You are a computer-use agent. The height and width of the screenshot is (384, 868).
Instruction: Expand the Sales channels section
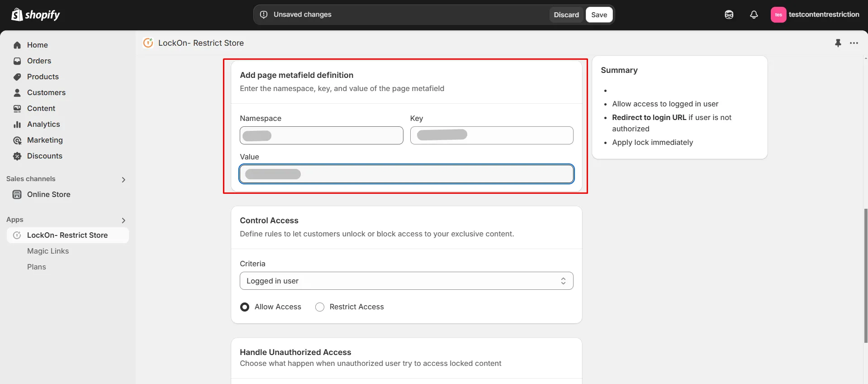point(123,179)
